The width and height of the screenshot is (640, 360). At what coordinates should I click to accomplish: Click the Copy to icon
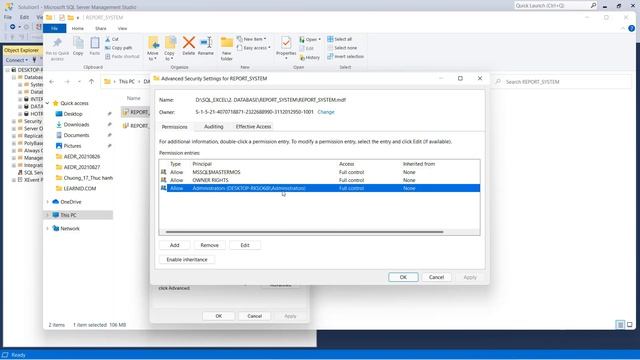[x=170, y=42]
